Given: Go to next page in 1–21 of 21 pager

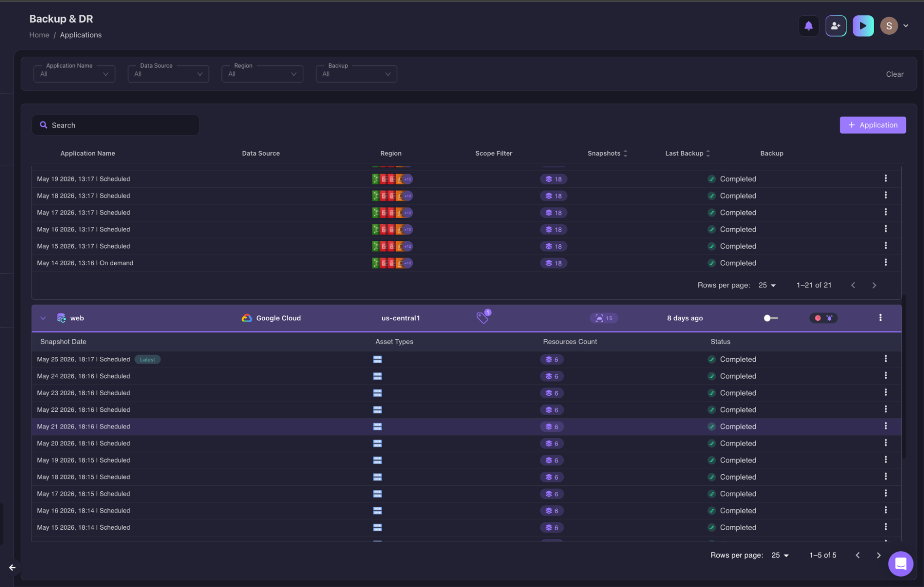Looking at the screenshot, I should (x=874, y=285).
